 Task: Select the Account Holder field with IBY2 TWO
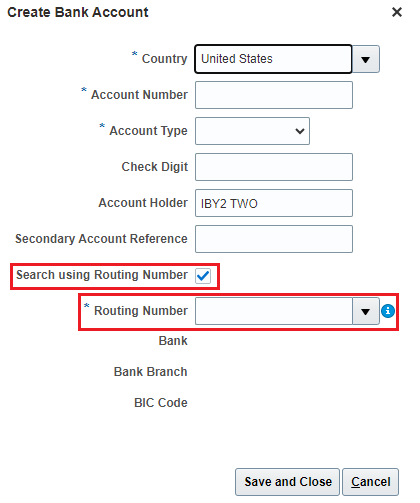click(274, 203)
